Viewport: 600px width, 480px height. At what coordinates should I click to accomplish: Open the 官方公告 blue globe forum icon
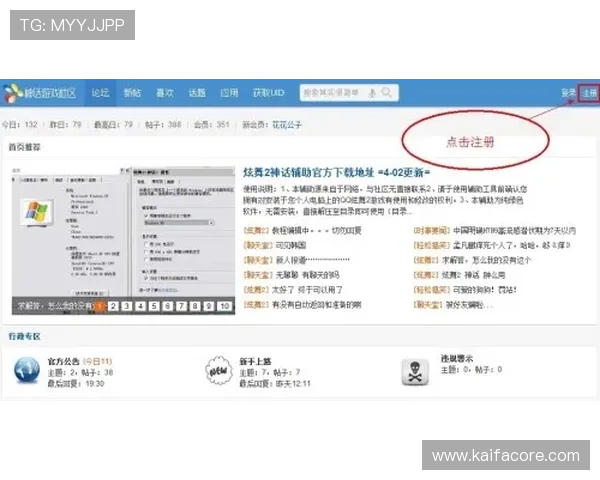[27, 370]
